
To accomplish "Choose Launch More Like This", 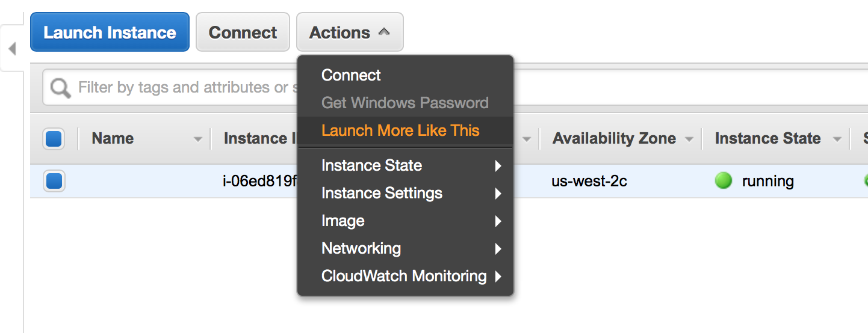I will [x=400, y=130].
